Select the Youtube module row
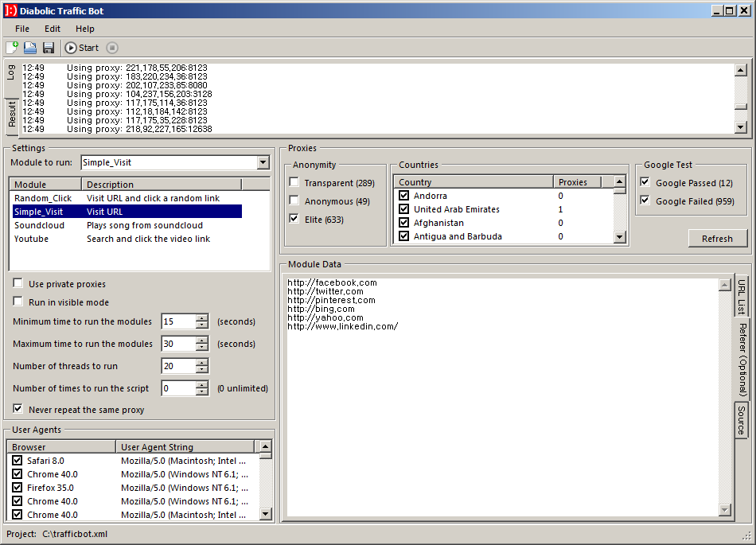This screenshot has height=545, width=756. (32, 239)
